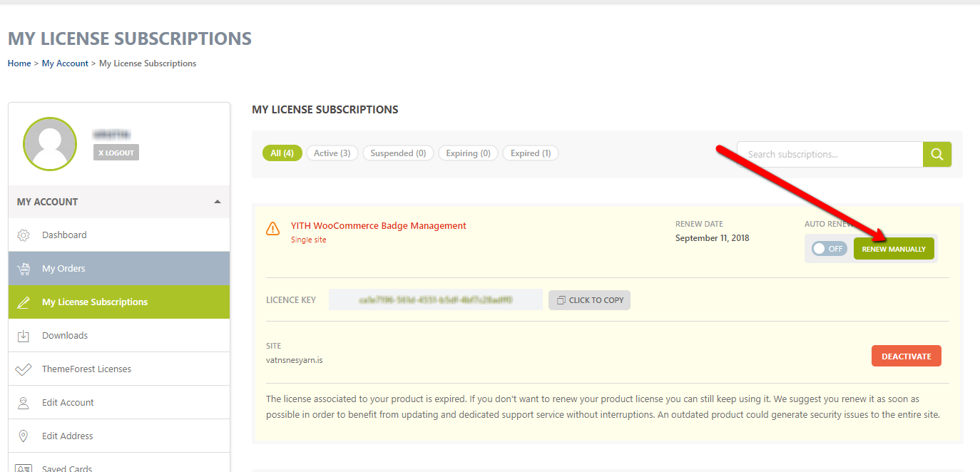Click the X Logout button
The image size is (980, 472).
pos(116,153)
